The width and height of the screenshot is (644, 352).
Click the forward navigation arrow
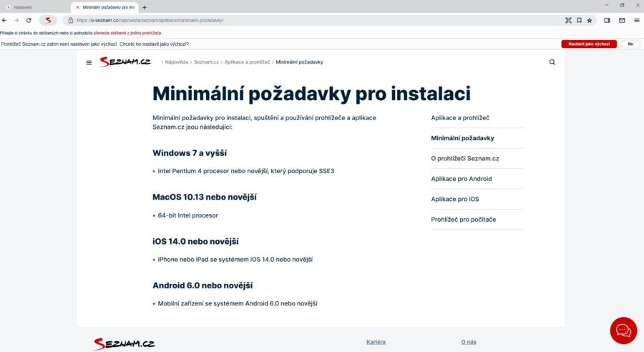tap(16, 20)
